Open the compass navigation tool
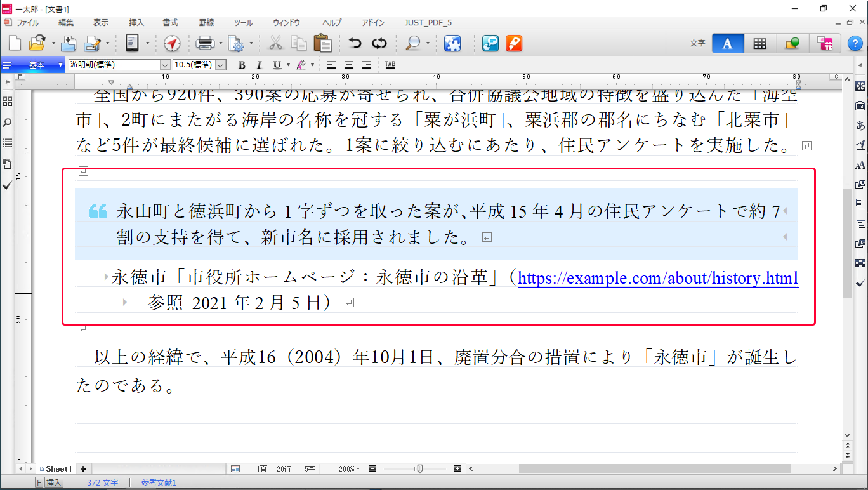 click(172, 43)
